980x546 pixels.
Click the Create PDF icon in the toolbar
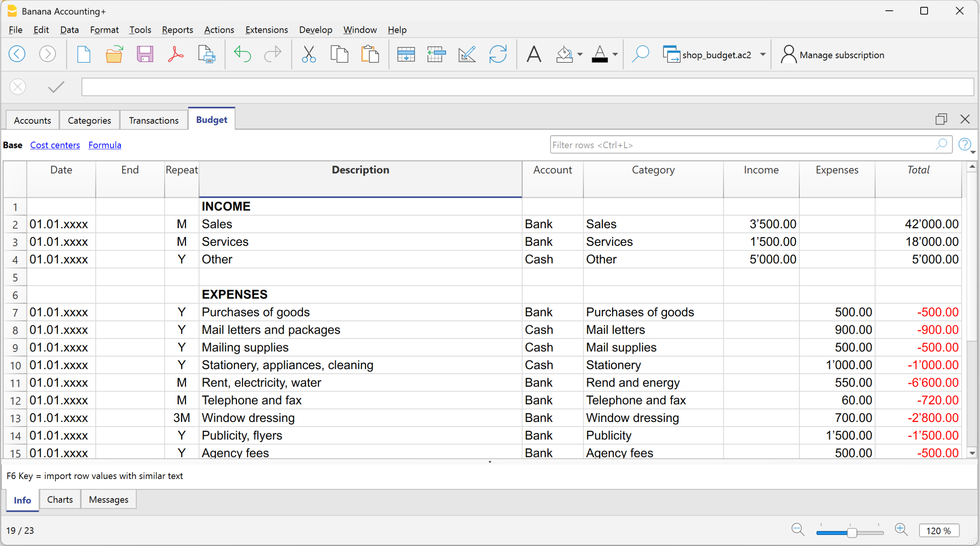point(175,54)
